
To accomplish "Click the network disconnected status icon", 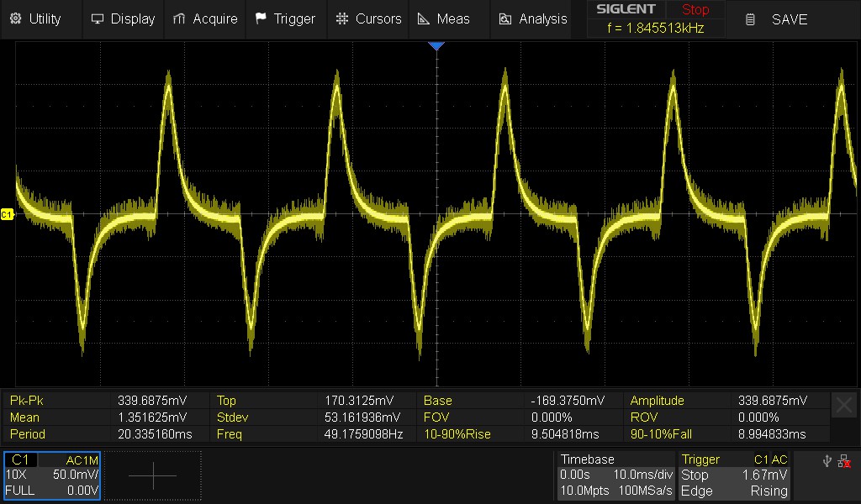I will [x=844, y=461].
